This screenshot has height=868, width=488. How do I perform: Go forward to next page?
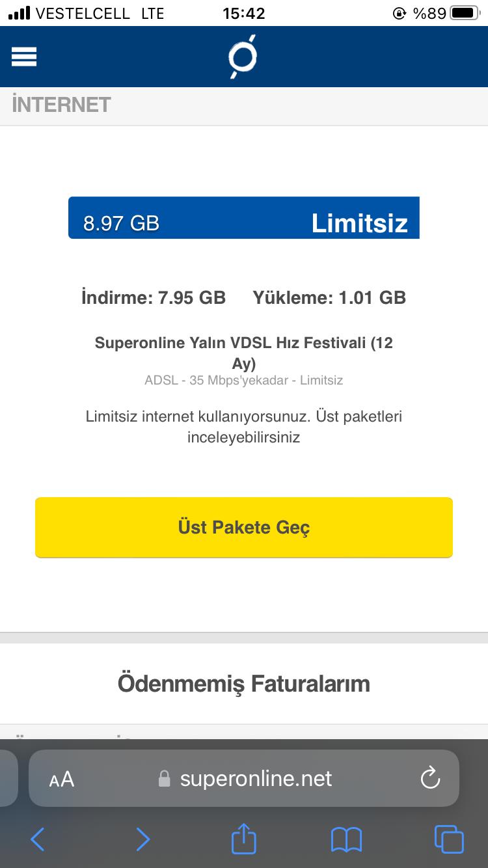point(142,839)
